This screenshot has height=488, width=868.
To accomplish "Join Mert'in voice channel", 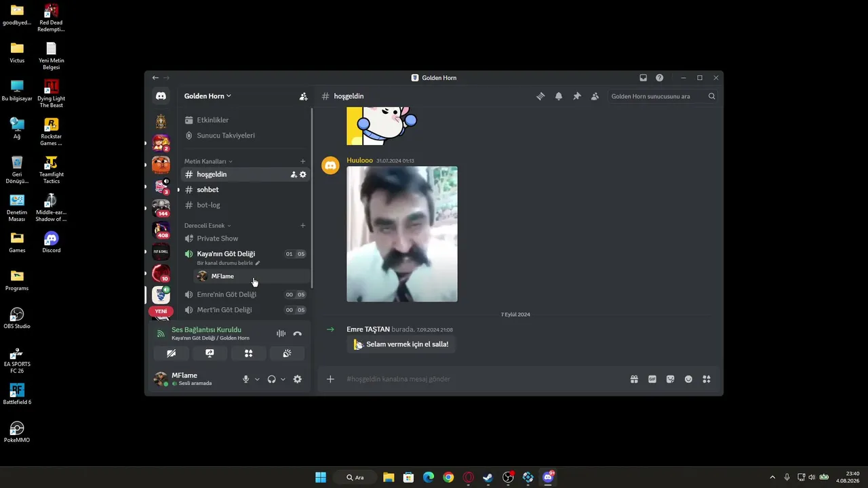I will tap(245, 310).
